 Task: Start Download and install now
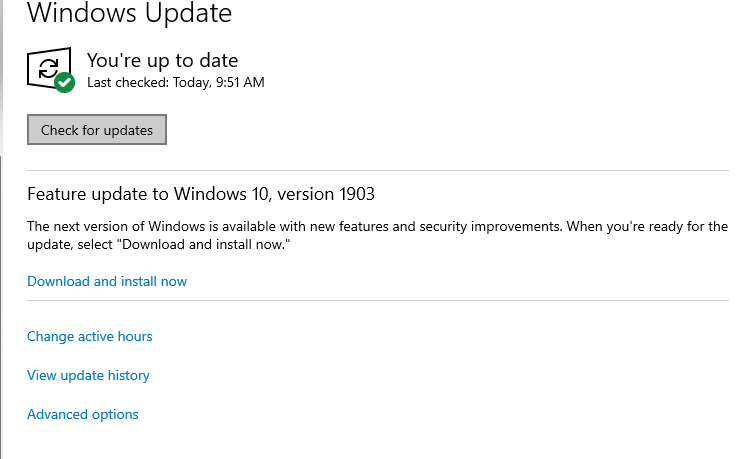pos(107,281)
